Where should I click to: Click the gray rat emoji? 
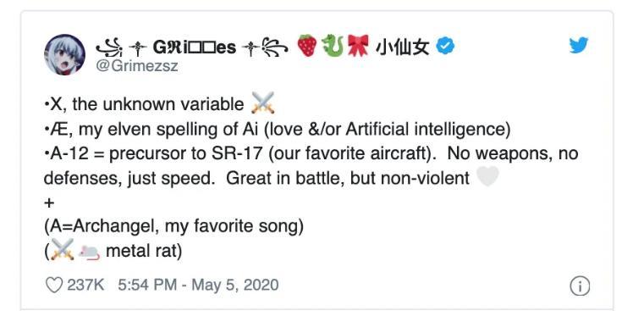coord(89,252)
